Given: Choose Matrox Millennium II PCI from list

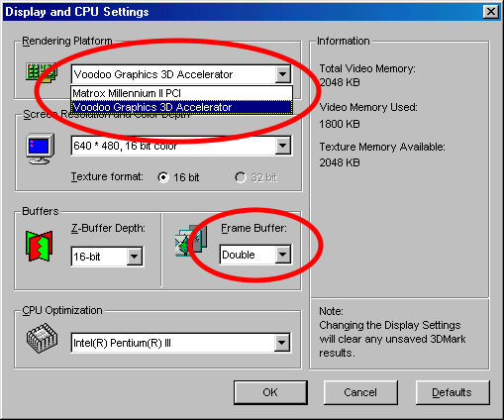Looking at the screenshot, I should [x=181, y=93].
